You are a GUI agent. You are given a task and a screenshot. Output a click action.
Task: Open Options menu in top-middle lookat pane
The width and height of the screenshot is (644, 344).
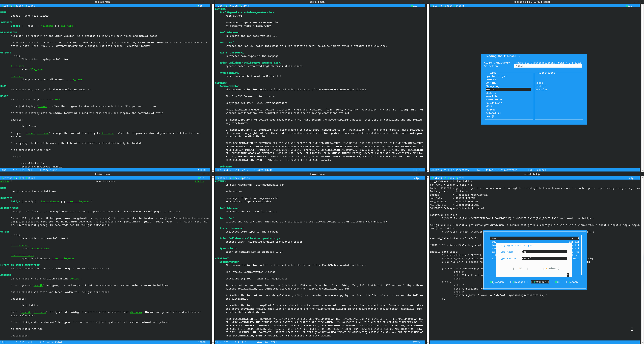[244, 6]
